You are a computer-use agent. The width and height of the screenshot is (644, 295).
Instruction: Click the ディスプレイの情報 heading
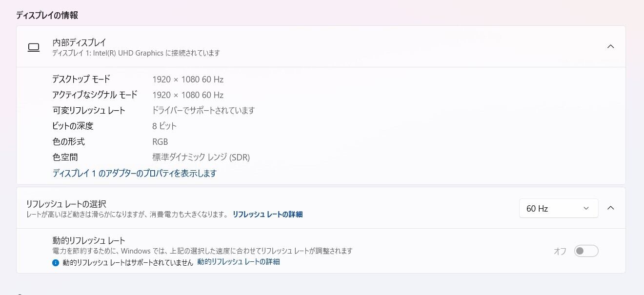tap(47, 15)
